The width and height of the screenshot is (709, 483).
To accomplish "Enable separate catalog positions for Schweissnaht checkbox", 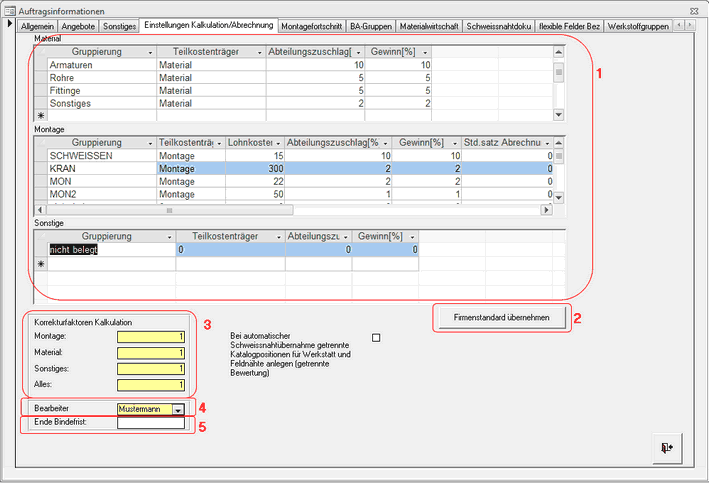I will point(376,338).
